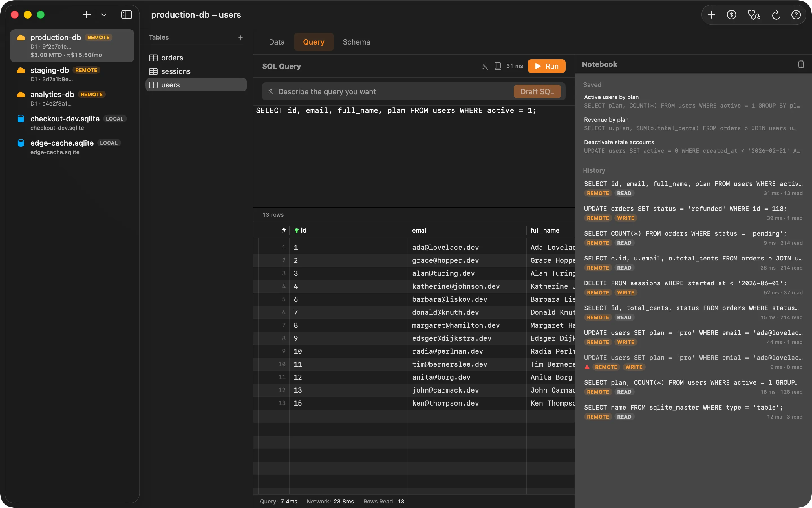
Task: Run the SQL query
Action: click(547, 66)
